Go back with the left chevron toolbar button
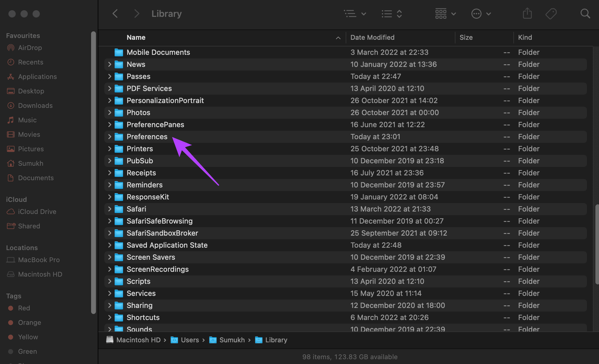599x364 pixels. [x=115, y=14]
